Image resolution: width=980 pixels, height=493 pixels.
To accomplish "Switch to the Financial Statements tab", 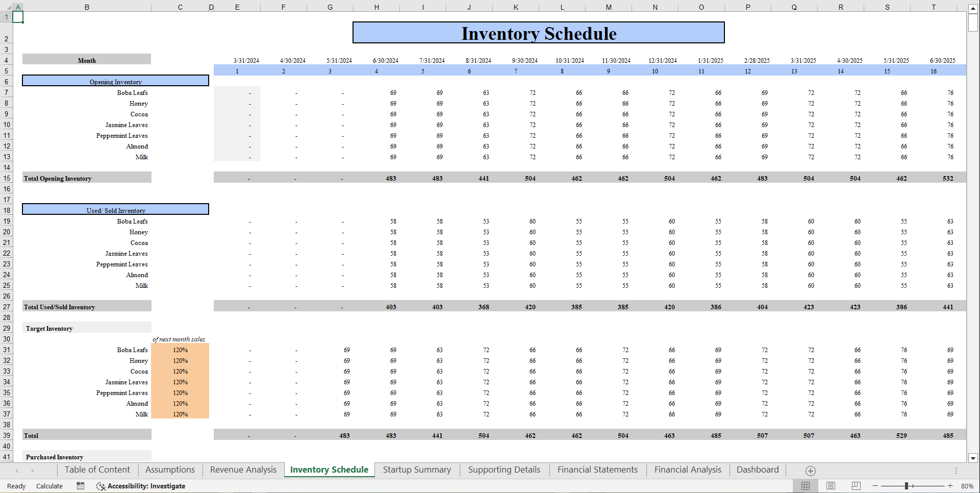I will pyautogui.click(x=597, y=470).
